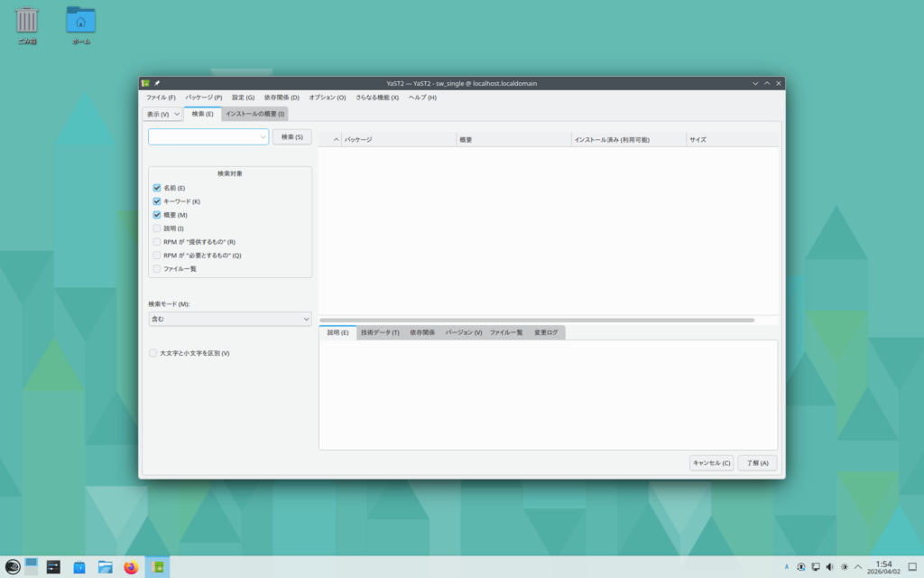Open the パッケージ (P) menu
The height and width of the screenshot is (578, 924).
point(203,98)
